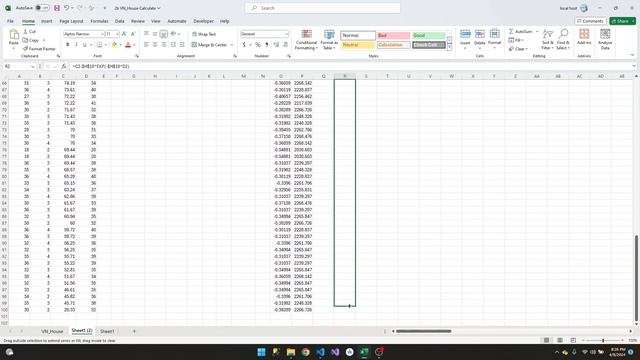Expand the Name Box dropdown

pyautogui.click(x=33, y=66)
